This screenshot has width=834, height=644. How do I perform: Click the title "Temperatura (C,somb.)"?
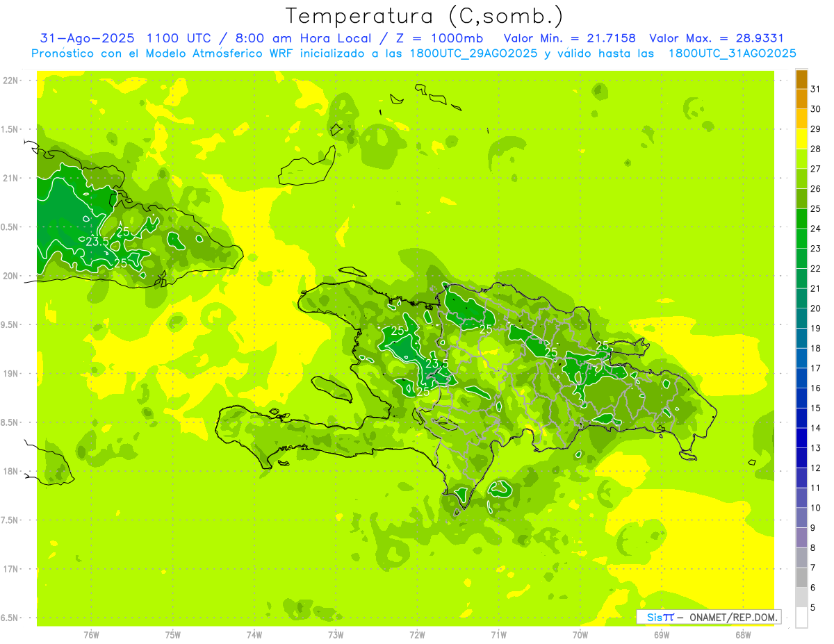pos(425,16)
